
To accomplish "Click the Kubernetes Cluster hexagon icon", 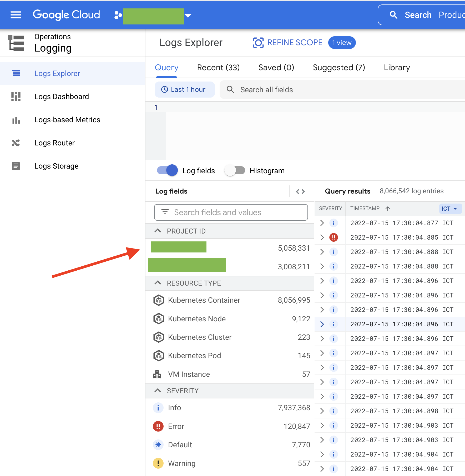I will [159, 337].
